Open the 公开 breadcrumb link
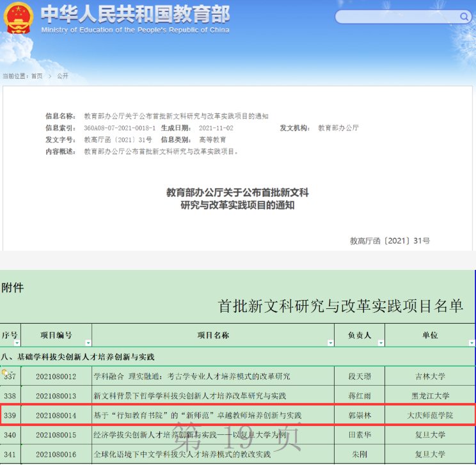The height and width of the screenshot is (465, 476). (63, 76)
